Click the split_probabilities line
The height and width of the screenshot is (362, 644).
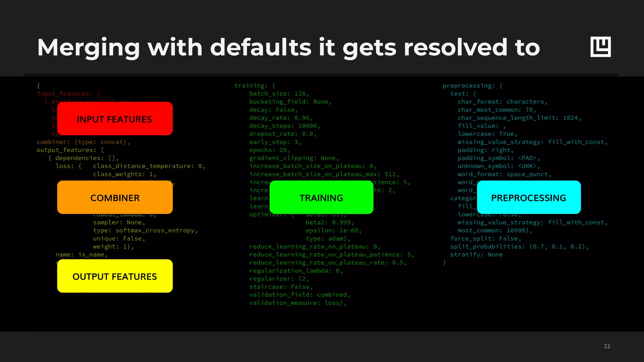coord(519,247)
